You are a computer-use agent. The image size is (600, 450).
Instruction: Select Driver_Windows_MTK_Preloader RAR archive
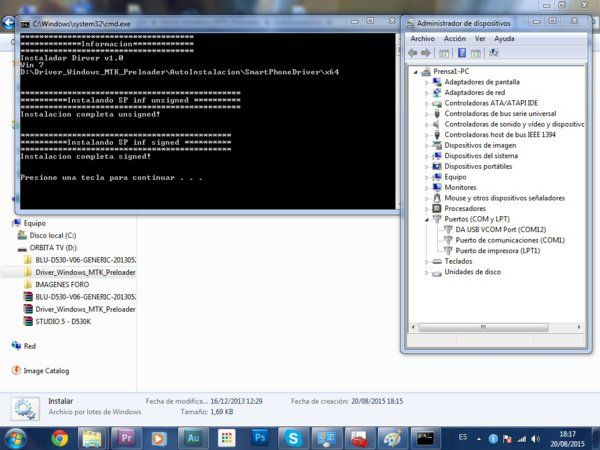(x=85, y=309)
